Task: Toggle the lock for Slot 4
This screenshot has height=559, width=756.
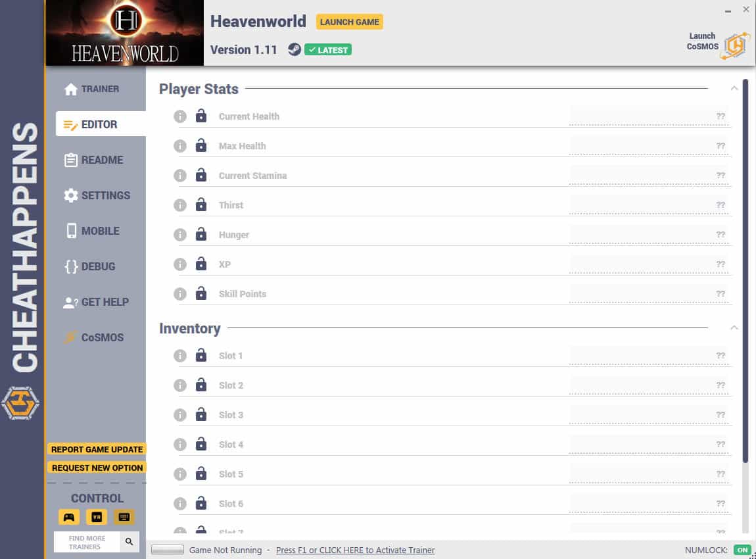Action: pyautogui.click(x=201, y=444)
